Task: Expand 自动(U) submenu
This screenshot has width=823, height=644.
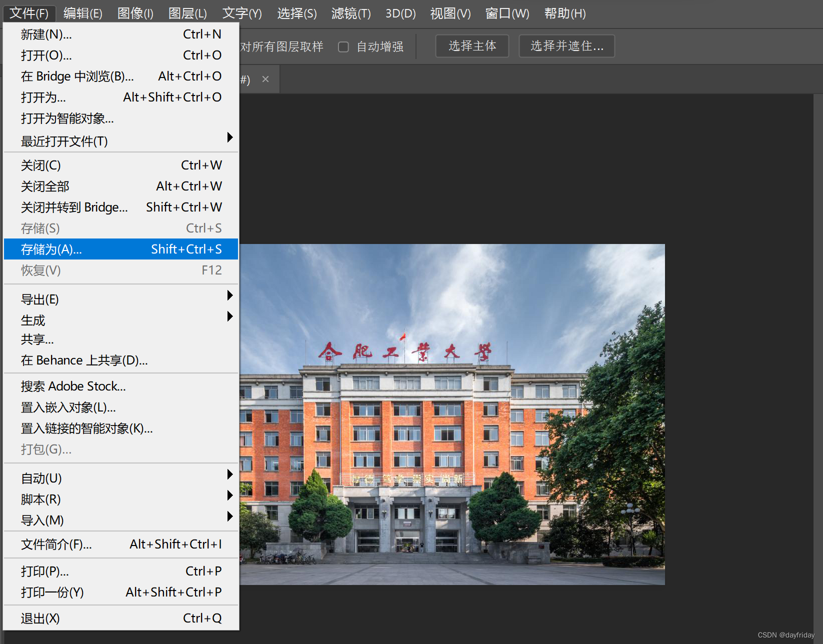Action: click(121, 478)
